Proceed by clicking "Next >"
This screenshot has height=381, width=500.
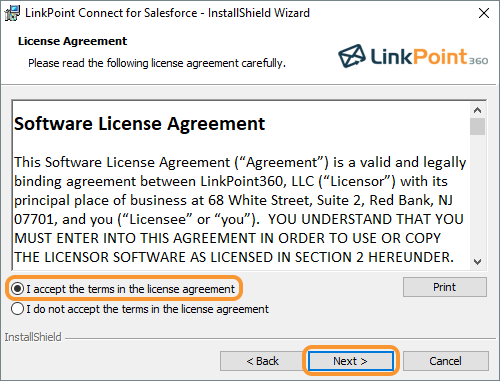[350, 361]
